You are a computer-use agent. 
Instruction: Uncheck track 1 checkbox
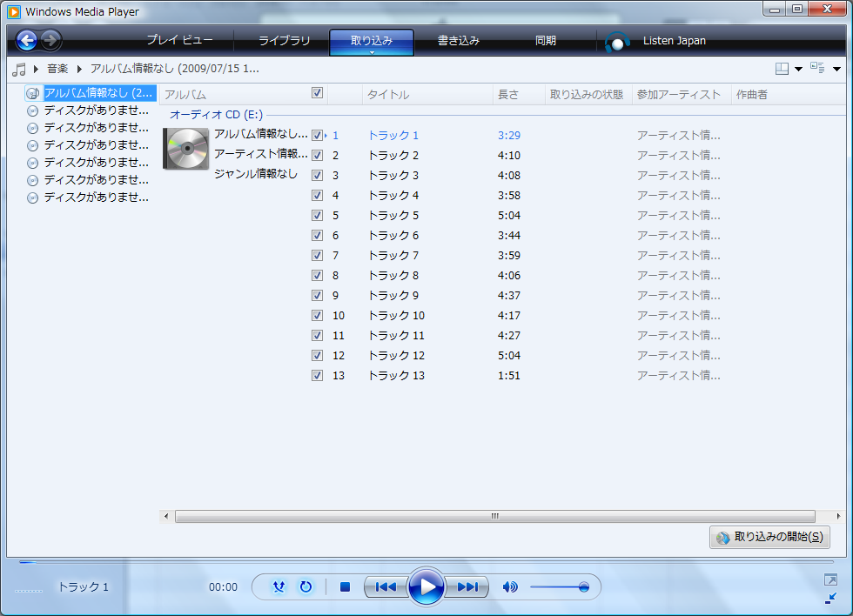(x=317, y=136)
